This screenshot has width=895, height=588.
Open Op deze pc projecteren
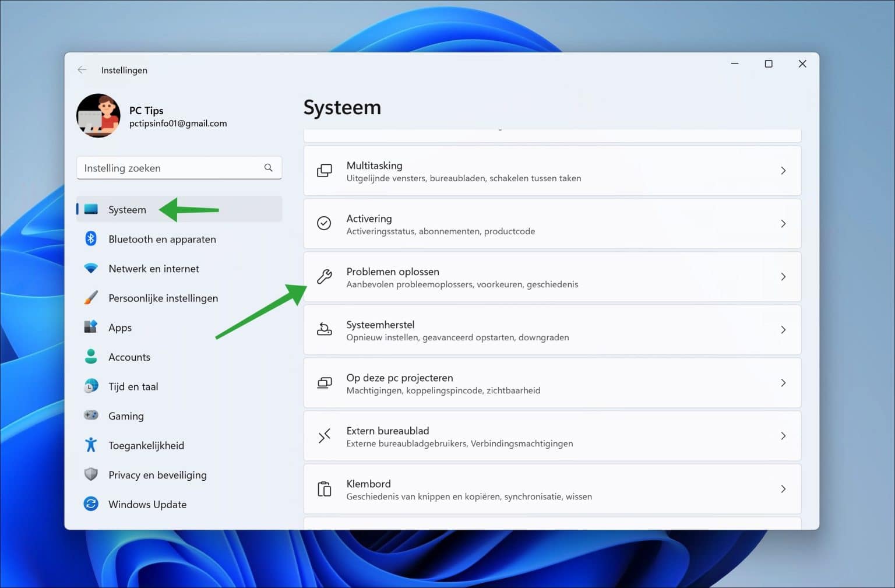pos(552,383)
